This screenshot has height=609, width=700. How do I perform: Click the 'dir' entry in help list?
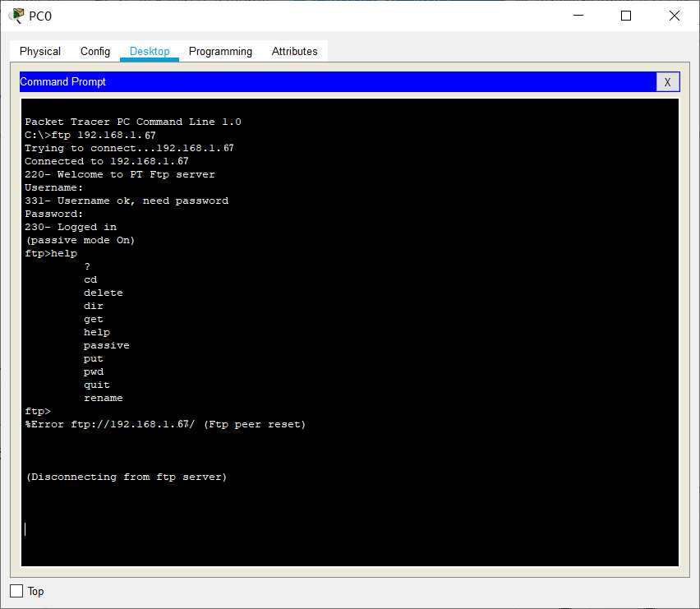pos(94,307)
